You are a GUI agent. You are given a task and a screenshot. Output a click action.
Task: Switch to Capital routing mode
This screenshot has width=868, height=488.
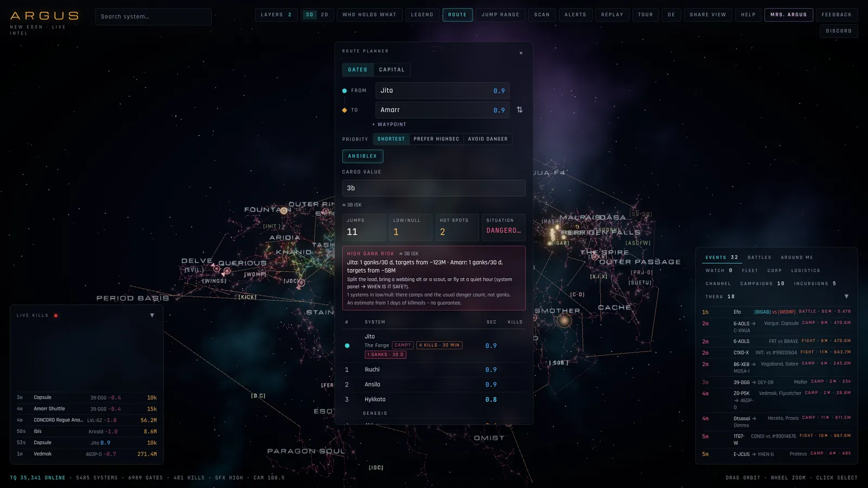point(392,69)
